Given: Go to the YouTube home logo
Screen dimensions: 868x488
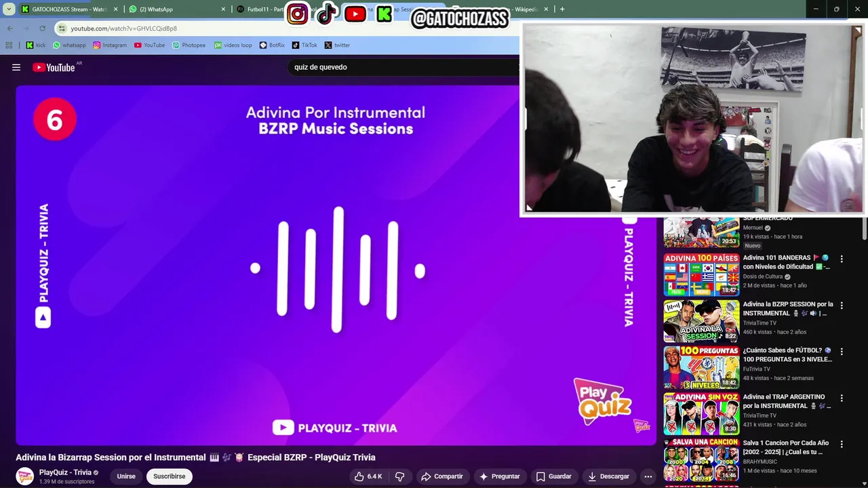Looking at the screenshot, I should (x=54, y=67).
